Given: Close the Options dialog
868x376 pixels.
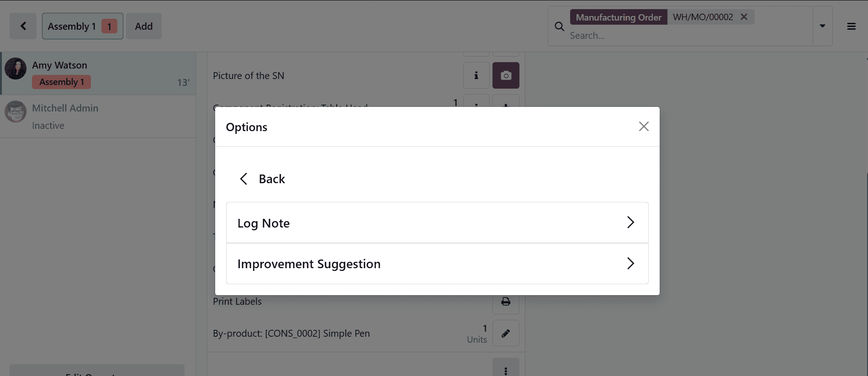Looking at the screenshot, I should 644,127.
